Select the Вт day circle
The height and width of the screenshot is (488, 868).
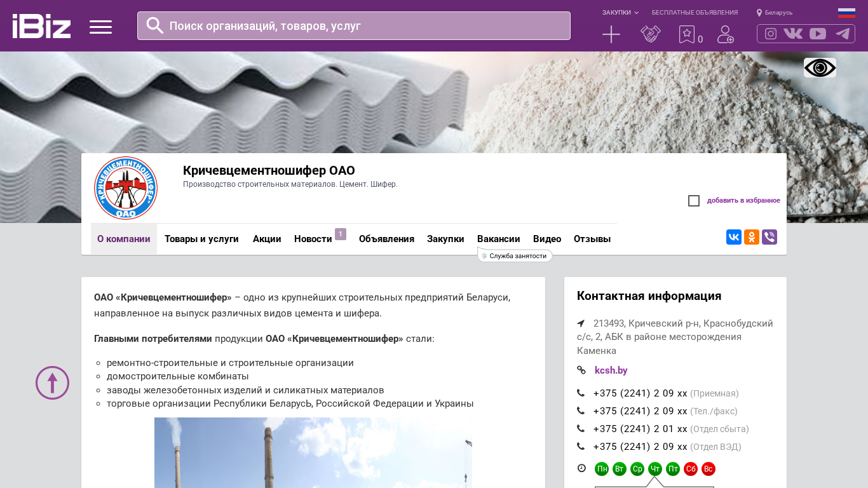point(620,469)
